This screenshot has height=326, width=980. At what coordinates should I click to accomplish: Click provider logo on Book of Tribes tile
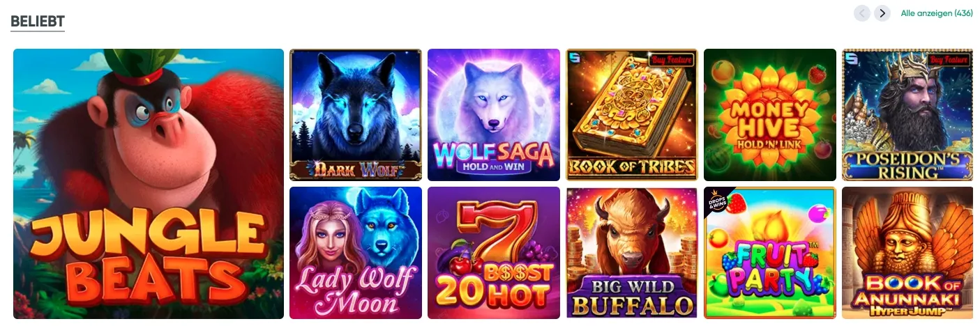click(x=572, y=56)
